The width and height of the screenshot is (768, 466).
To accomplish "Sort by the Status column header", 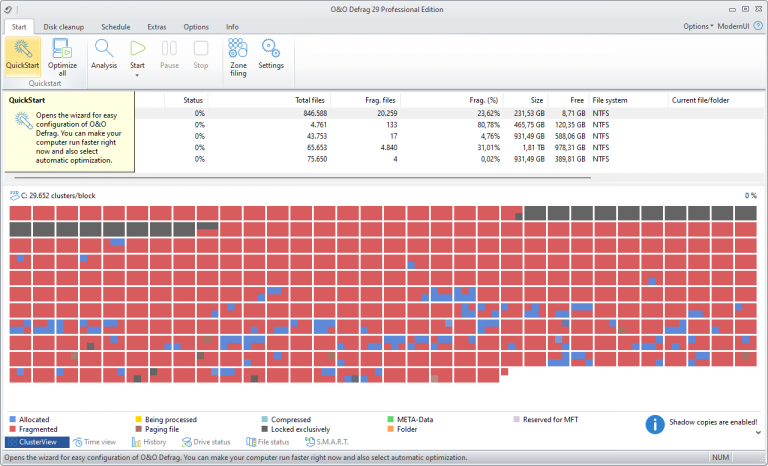I will (x=187, y=100).
